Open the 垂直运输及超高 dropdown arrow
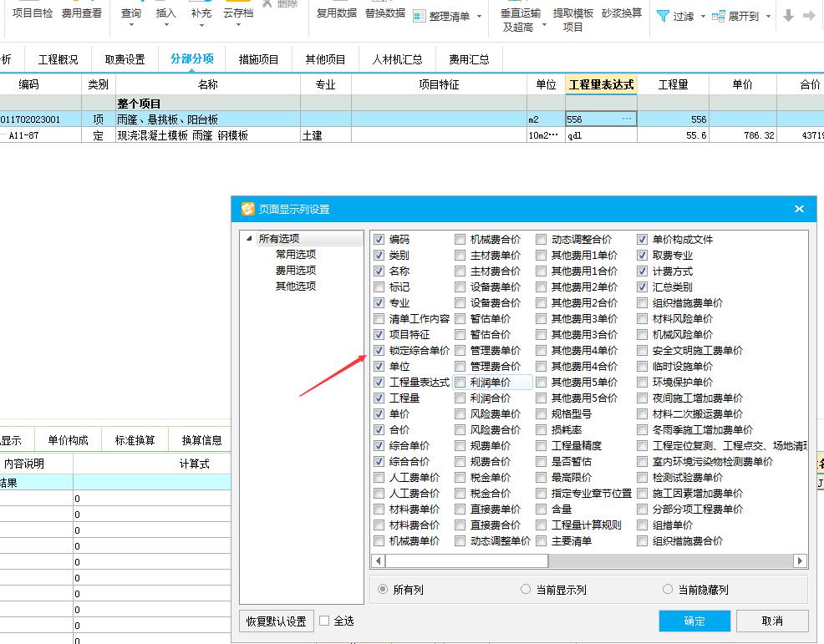The width and height of the screenshot is (824, 644). (544, 25)
